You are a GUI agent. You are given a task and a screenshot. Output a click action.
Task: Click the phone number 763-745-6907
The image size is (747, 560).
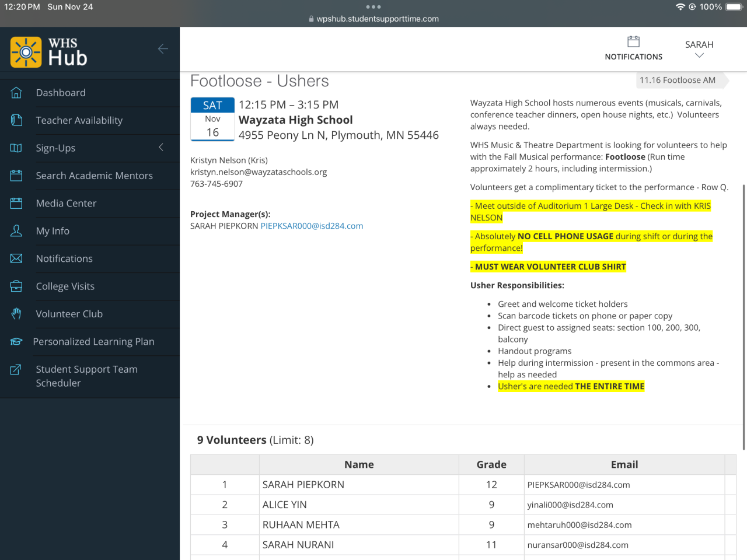(x=217, y=184)
